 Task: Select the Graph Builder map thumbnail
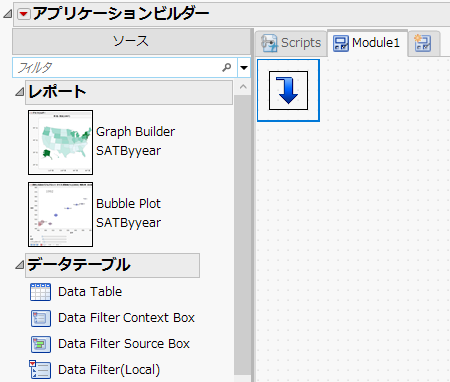click(60, 142)
